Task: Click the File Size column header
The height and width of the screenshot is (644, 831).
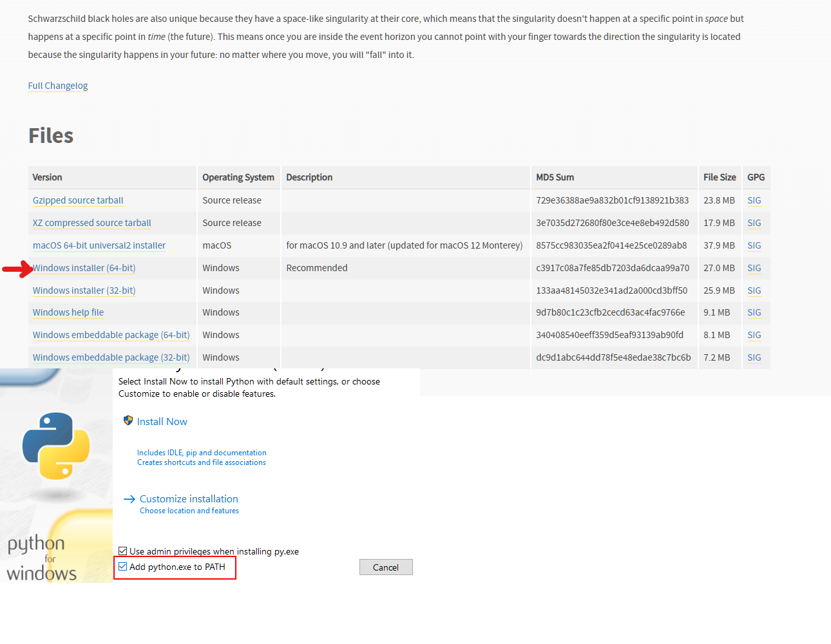Action: [720, 177]
